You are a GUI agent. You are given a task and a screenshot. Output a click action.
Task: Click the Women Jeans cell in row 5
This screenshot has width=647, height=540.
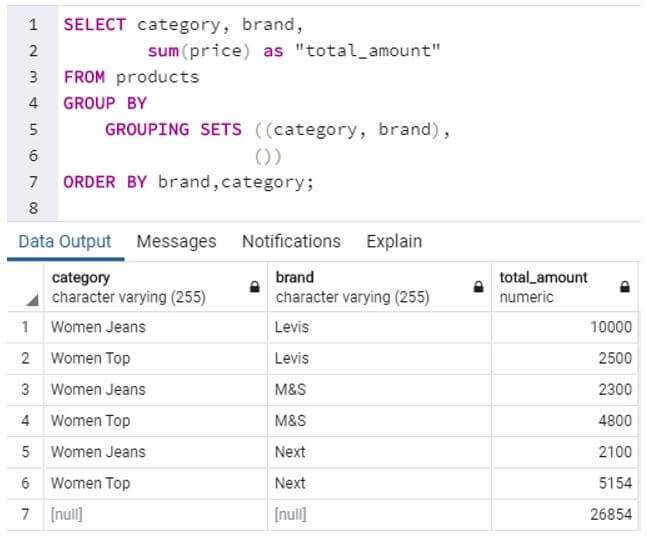coord(98,452)
